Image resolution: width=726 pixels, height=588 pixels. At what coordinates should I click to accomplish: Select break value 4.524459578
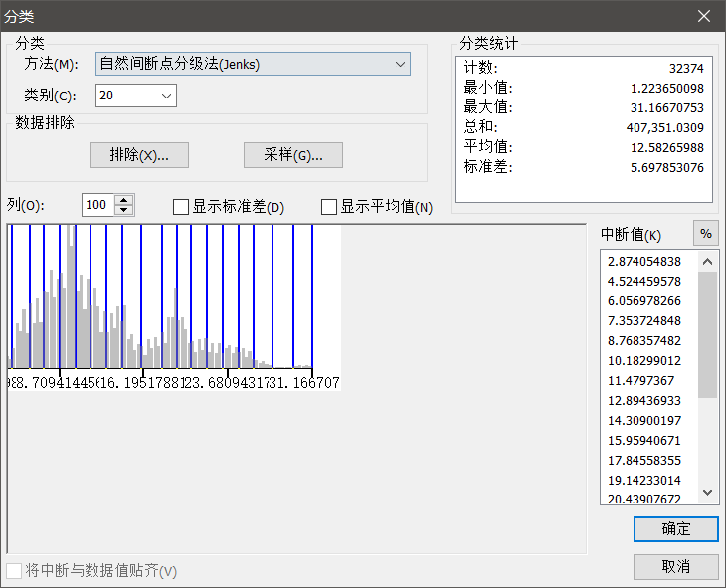point(644,282)
